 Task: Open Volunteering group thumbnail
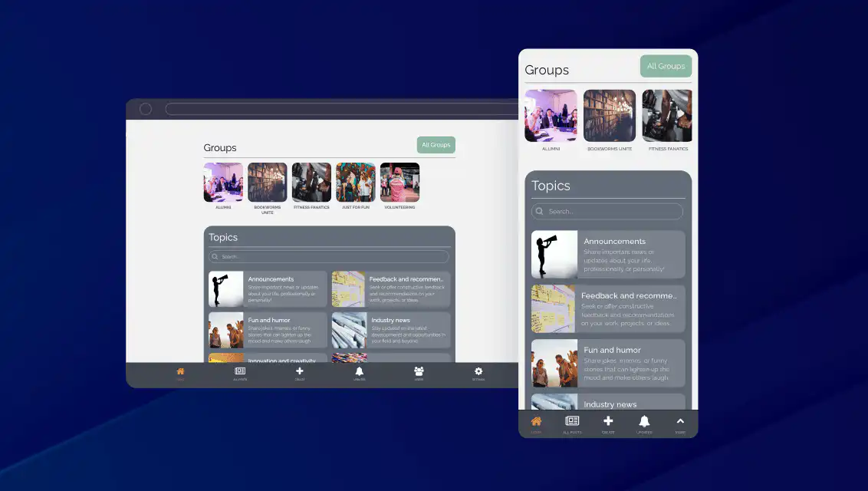[x=399, y=182]
